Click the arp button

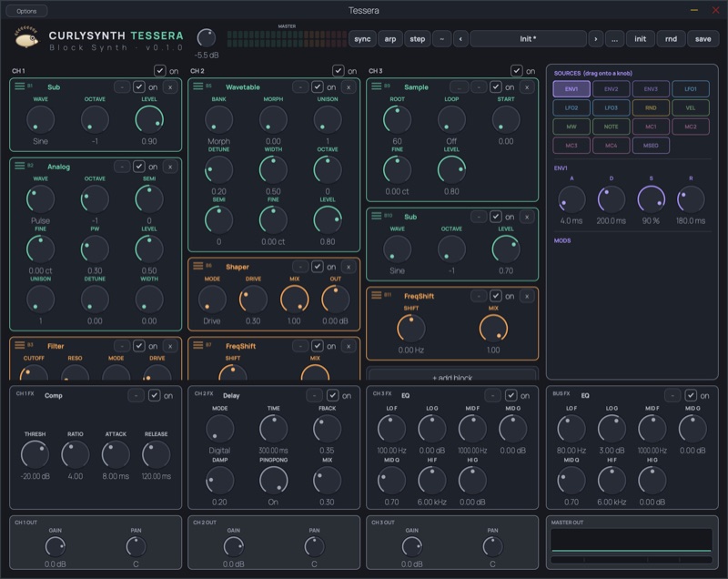(x=390, y=39)
